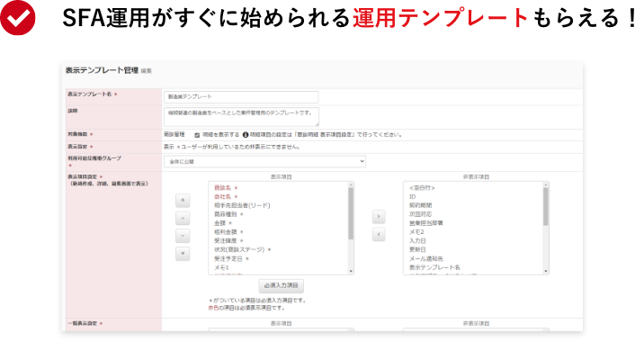Click the single-chevron move-up button
This screenshot has height=342, width=644.
point(183,219)
